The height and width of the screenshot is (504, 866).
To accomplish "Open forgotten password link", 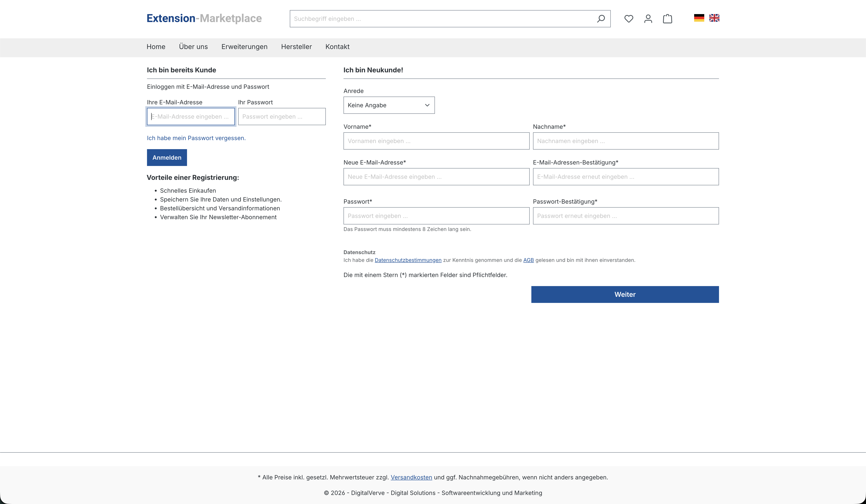I will point(196,138).
